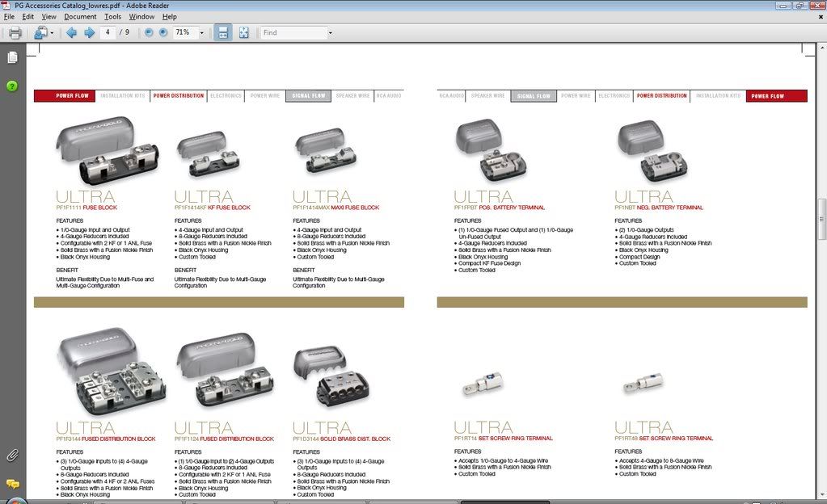Open the Comments panel icon
This screenshot has width=827, height=504.
pyautogui.click(x=13, y=484)
